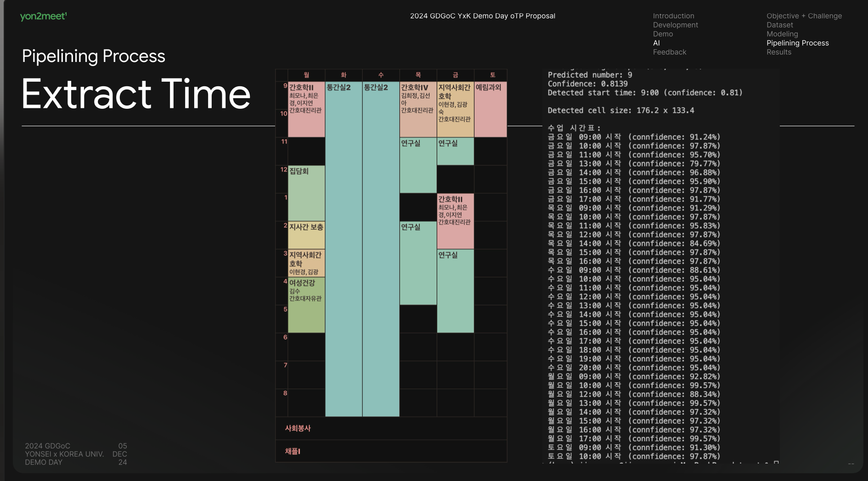This screenshot has width=868, height=481.
Task: Open the Dataset subsection
Action: pyautogui.click(x=780, y=25)
